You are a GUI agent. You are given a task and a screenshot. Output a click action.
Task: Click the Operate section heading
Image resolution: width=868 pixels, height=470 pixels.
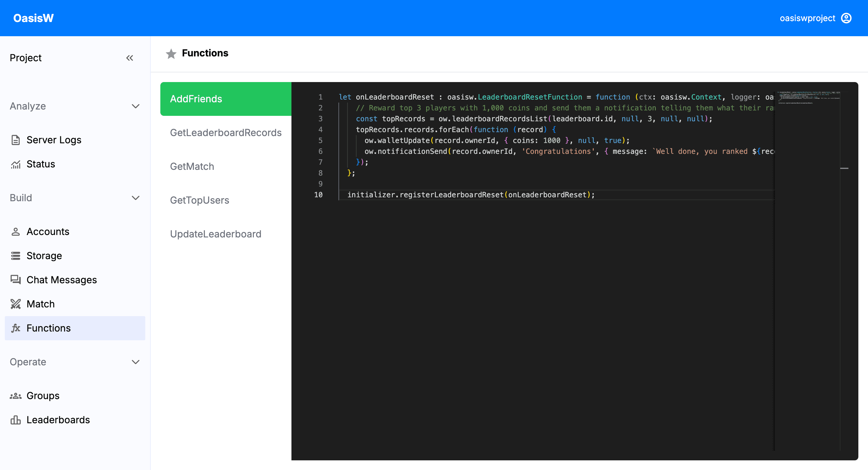28,362
